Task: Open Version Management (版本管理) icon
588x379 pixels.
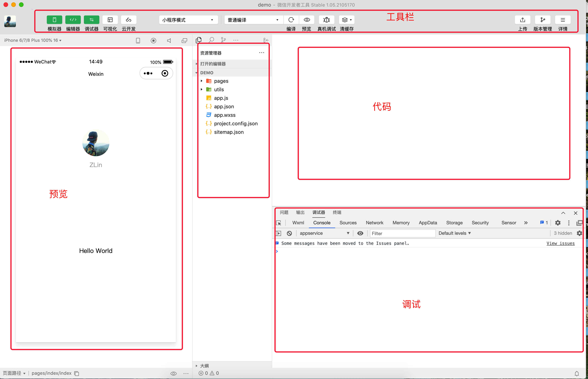Action: (543, 20)
